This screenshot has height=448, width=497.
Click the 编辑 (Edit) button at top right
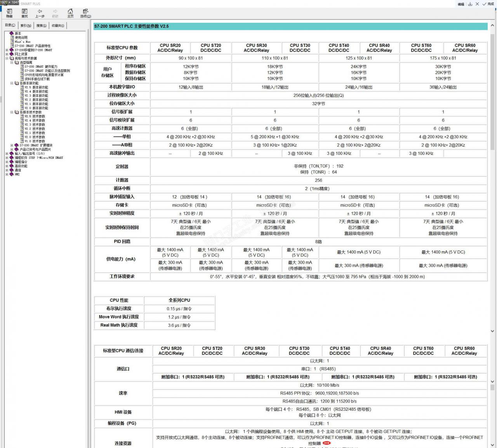click(461, 4)
